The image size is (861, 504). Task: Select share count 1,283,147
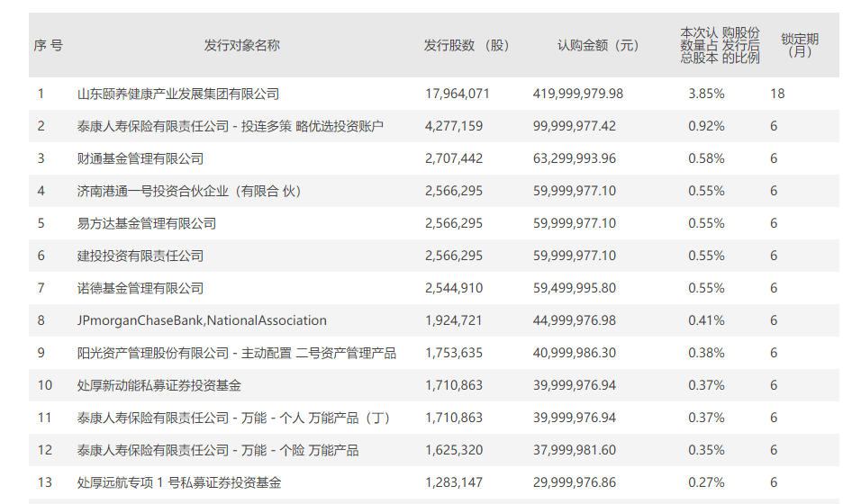(454, 482)
